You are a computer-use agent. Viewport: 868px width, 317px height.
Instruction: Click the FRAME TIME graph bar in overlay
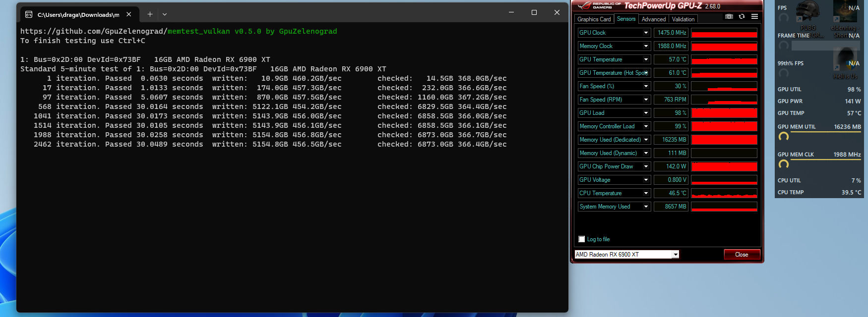[x=825, y=46]
